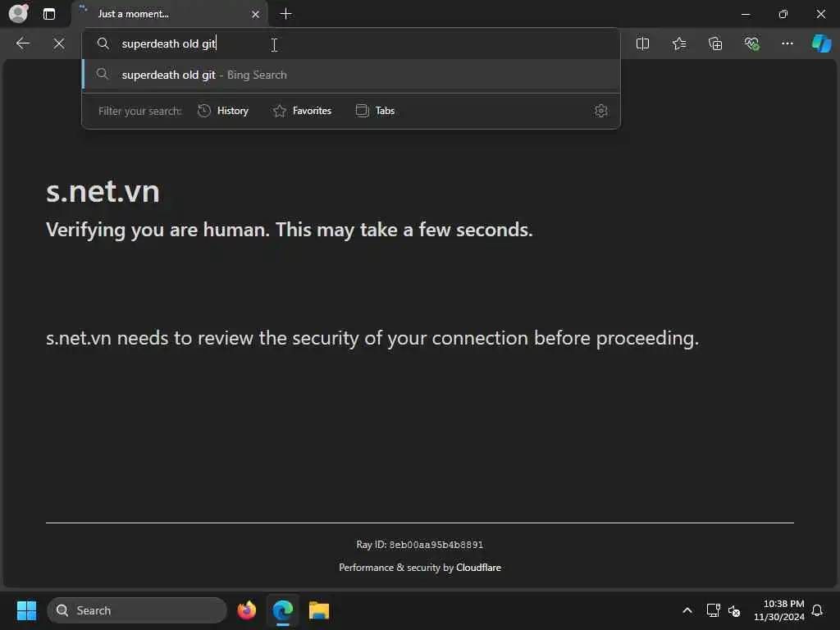
Task: Open Settings and more ellipsis menu
Action: tap(787, 43)
